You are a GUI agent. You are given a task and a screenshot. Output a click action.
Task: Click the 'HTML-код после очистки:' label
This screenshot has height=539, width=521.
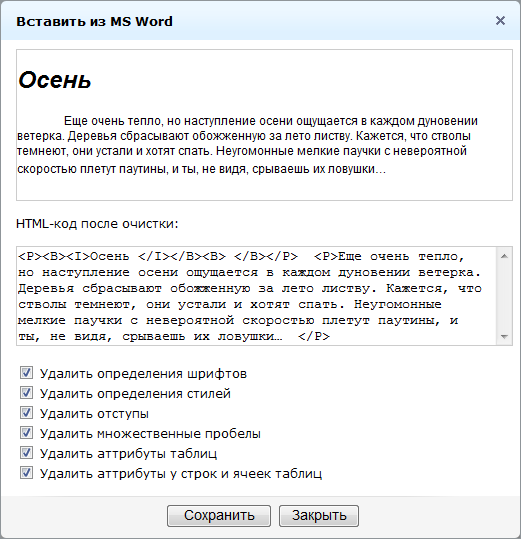point(97,224)
